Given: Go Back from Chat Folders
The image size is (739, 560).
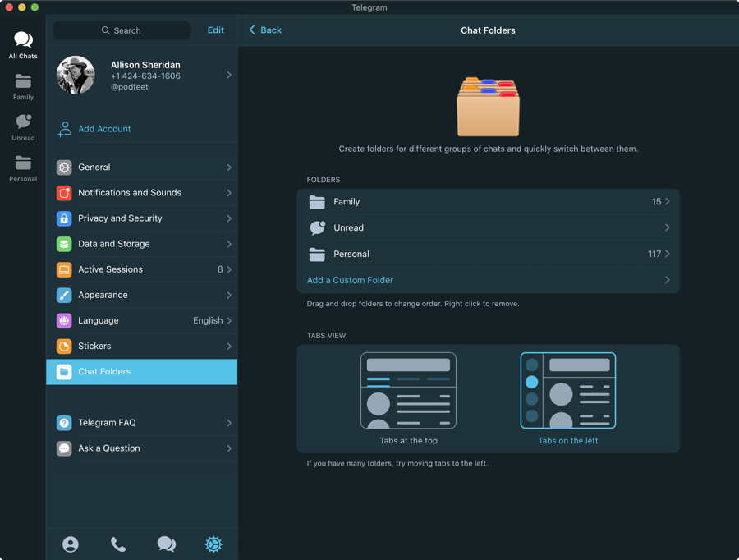Looking at the screenshot, I should 265,30.
